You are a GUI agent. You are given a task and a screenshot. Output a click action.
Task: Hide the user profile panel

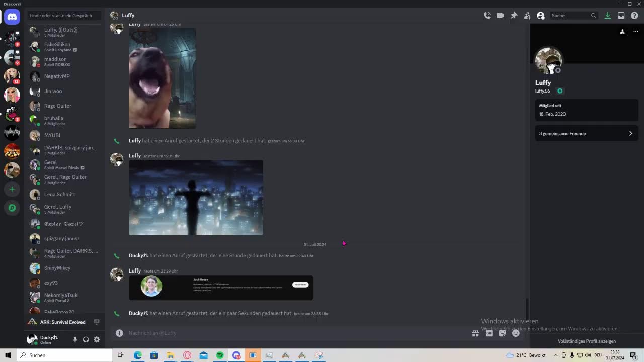541,16
